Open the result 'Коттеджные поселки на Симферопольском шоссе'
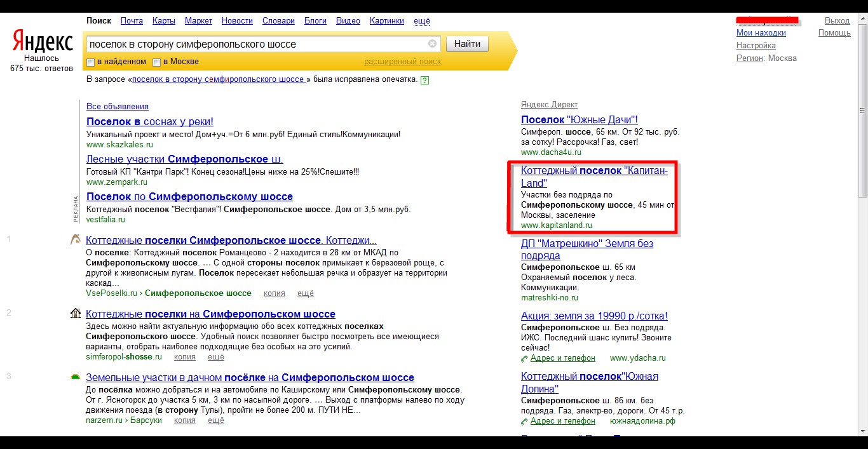Image resolution: width=868 pixels, height=449 pixels. pyautogui.click(x=210, y=314)
